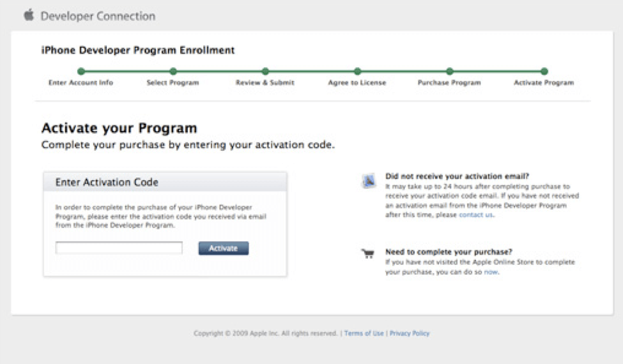The width and height of the screenshot is (623, 364).
Task: Click the Review & Submit step dot
Action: pyautogui.click(x=265, y=72)
